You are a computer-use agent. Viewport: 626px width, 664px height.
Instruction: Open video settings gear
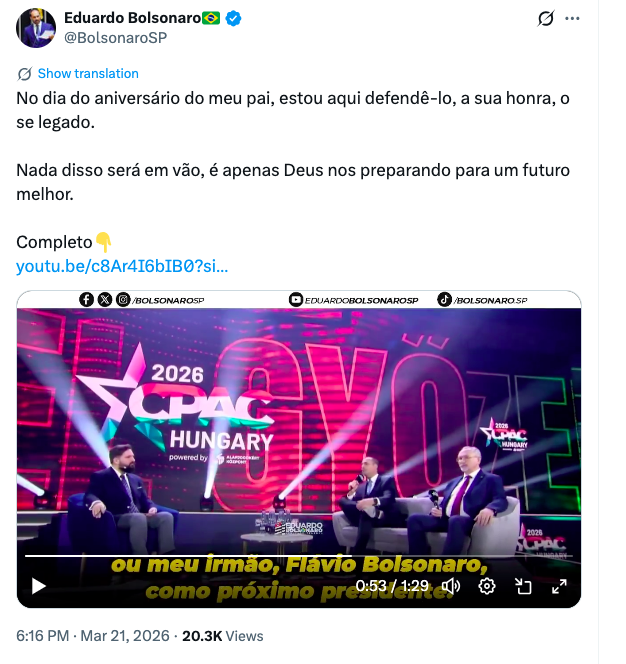tap(487, 587)
